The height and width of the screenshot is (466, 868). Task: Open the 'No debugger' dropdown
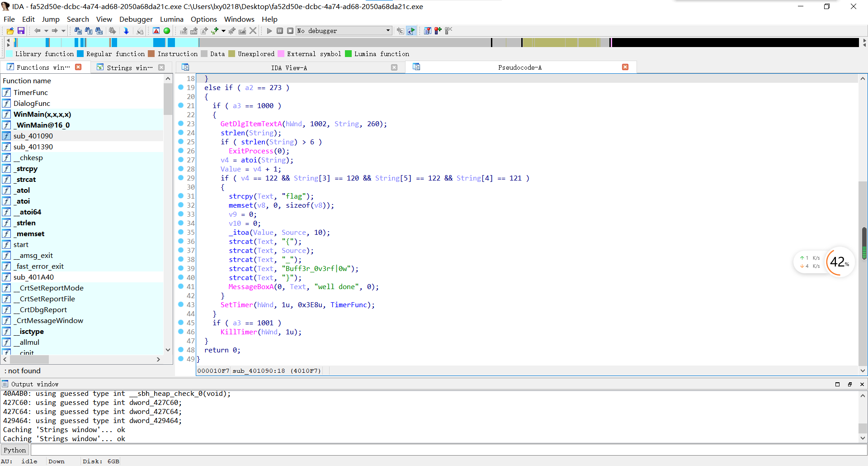click(x=388, y=31)
